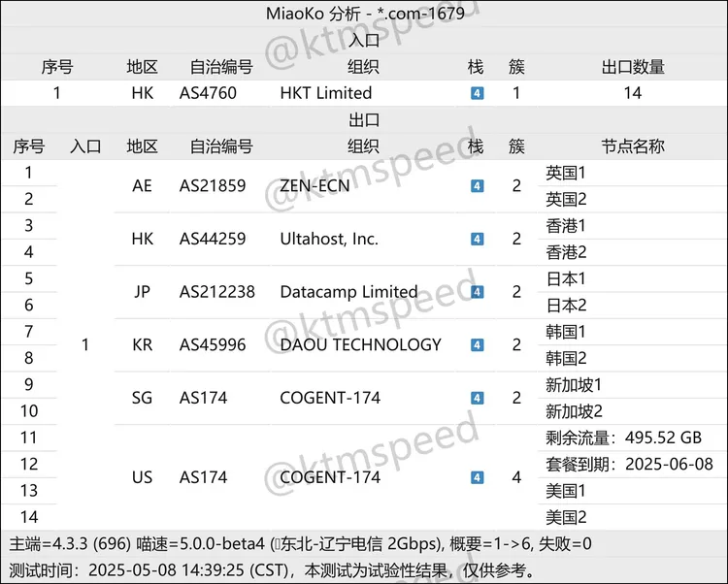
Task: Click the 测试时间 timestamp footer line
Action: point(272,569)
